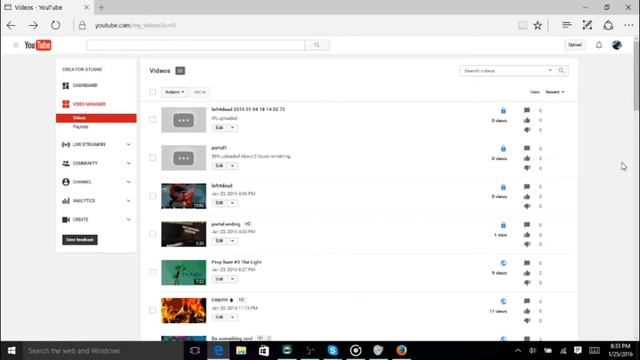Select the checkbox for portal1 video
The height and width of the screenshot is (360, 640).
click(153, 158)
